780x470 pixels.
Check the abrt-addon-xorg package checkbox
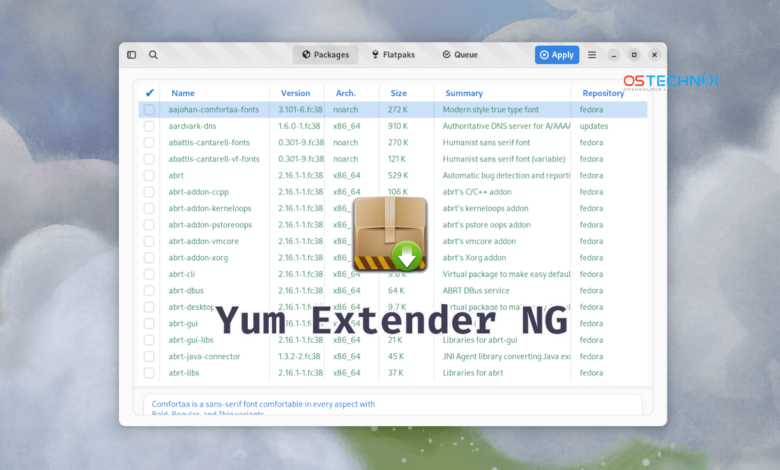(x=149, y=257)
